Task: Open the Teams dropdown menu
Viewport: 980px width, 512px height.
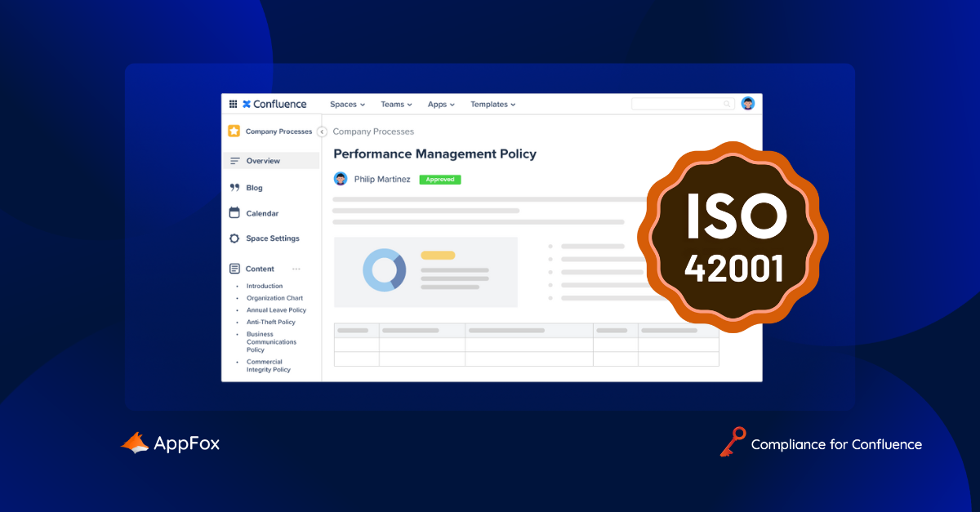Action: click(x=396, y=105)
